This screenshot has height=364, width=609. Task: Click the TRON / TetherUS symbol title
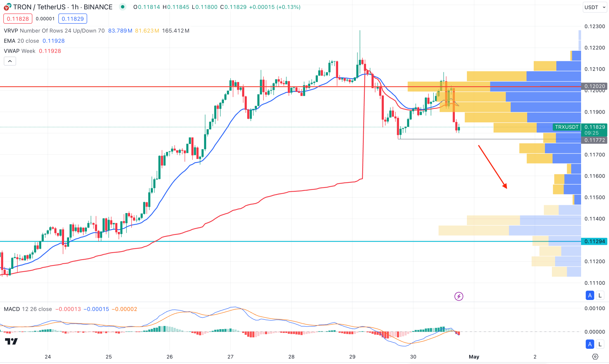coord(63,7)
